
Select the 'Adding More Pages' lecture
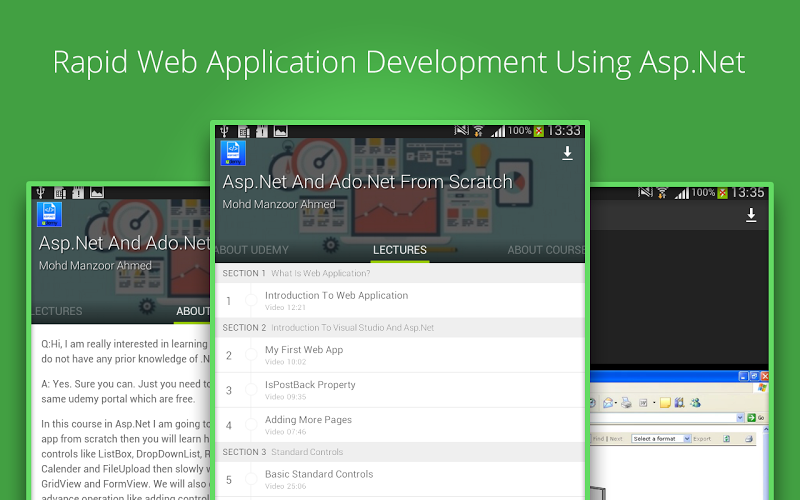tap(308, 425)
